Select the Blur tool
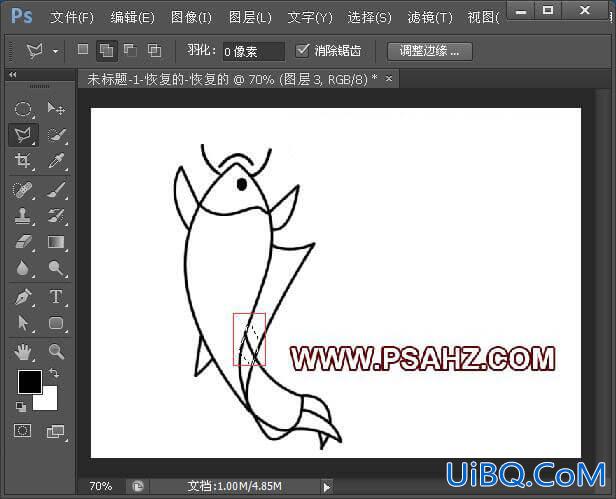The height and width of the screenshot is (499, 616). click(x=23, y=268)
